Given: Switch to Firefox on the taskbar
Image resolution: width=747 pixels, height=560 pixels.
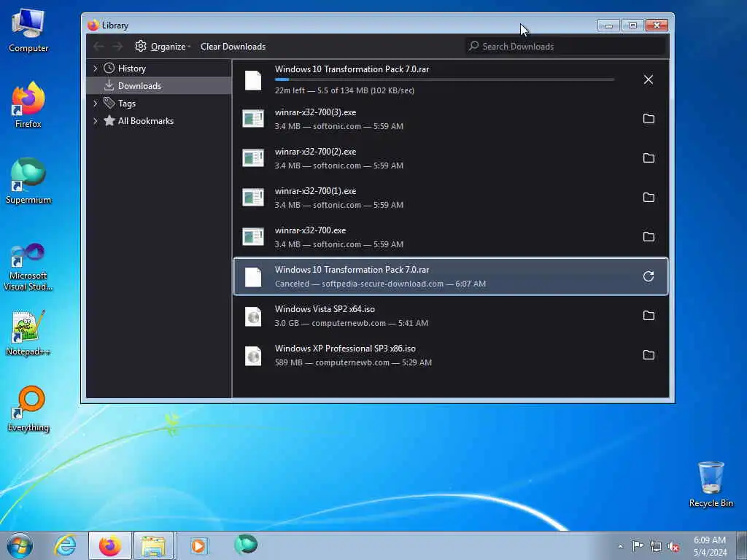Looking at the screenshot, I should click(110, 545).
